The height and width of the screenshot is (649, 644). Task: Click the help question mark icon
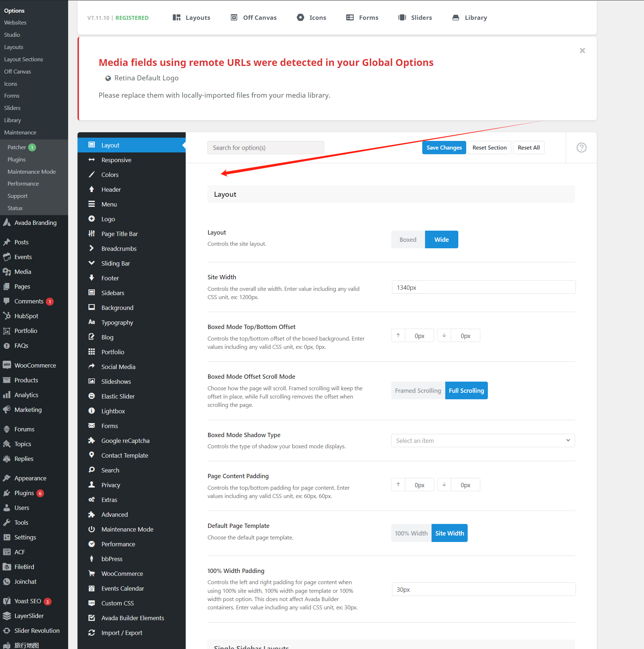click(x=581, y=148)
